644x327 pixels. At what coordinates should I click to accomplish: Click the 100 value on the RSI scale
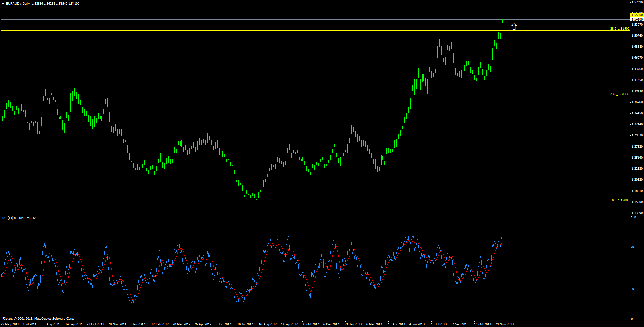[633, 218]
